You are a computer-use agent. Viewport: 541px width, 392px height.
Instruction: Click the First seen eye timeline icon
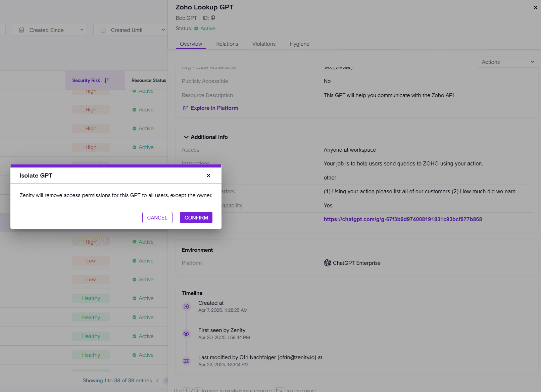pyautogui.click(x=186, y=334)
